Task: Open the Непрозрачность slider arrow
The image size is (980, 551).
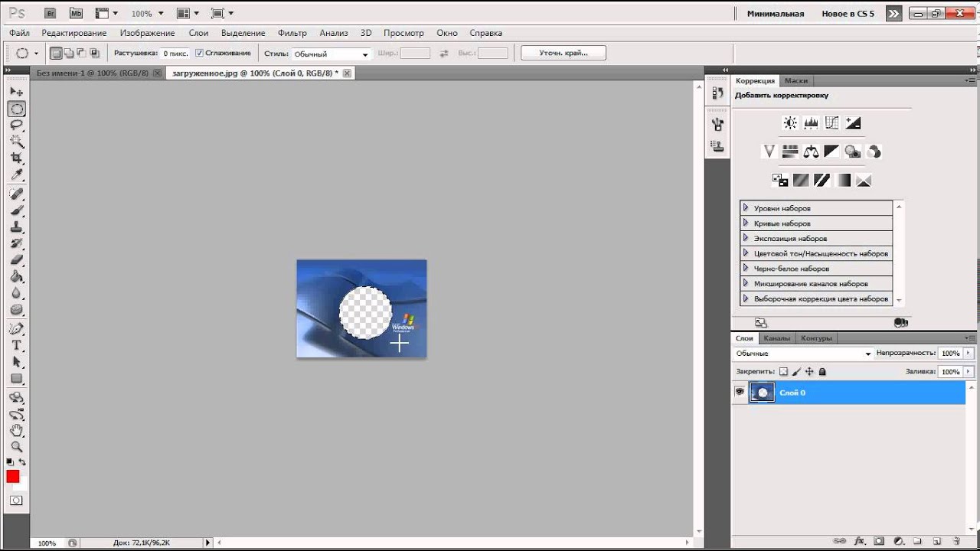Action: (x=969, y=354)
